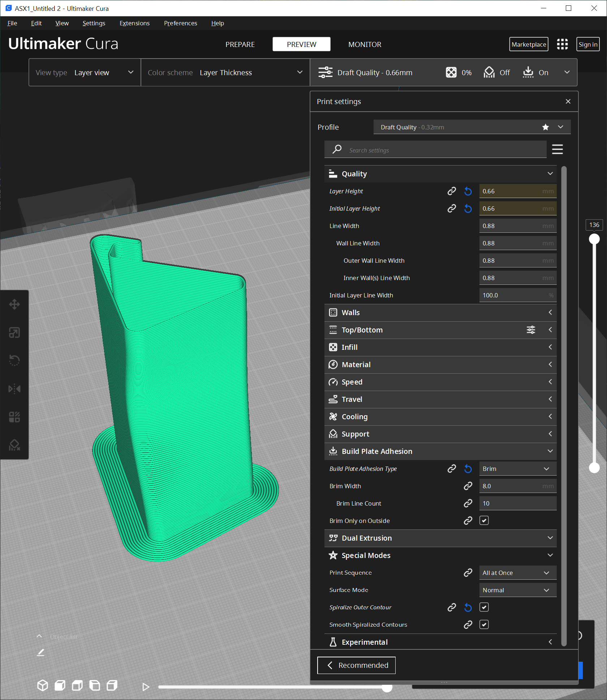Click link icon beside Layer Height

pos(452,191)
